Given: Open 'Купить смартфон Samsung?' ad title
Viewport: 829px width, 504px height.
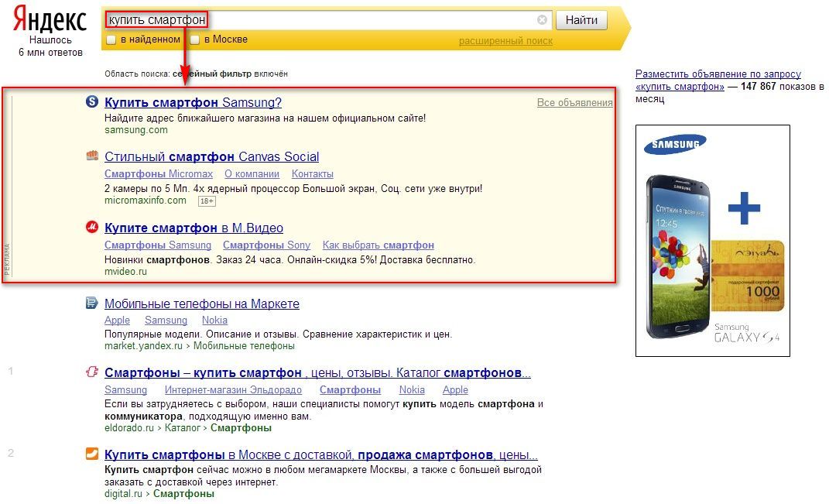Looking at the screenshot, I should [x=193, y=103].
